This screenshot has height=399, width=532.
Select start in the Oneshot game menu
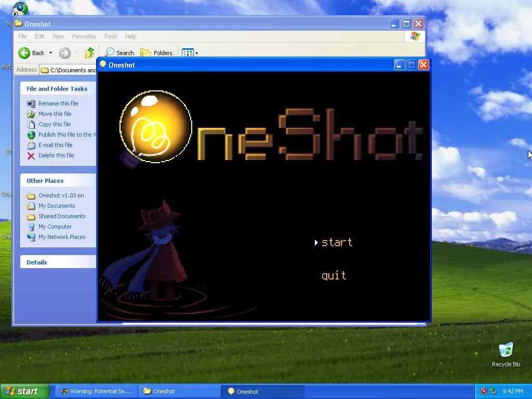(337, 242)
